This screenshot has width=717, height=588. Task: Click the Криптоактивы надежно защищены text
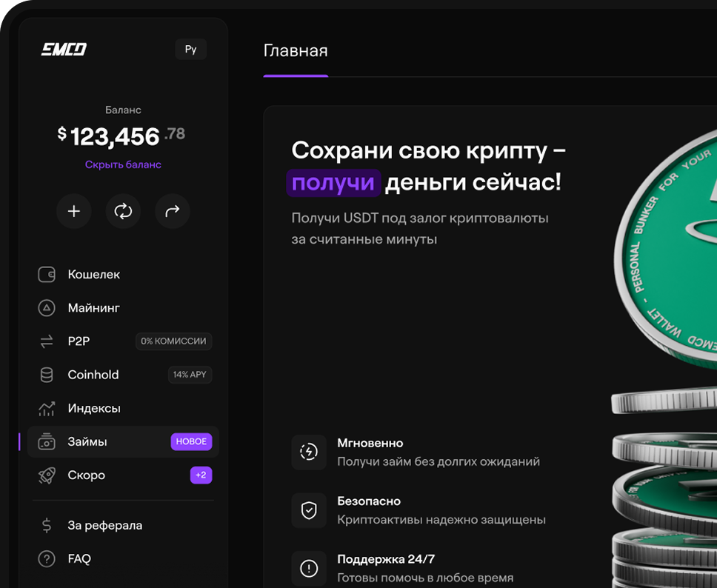441,520
